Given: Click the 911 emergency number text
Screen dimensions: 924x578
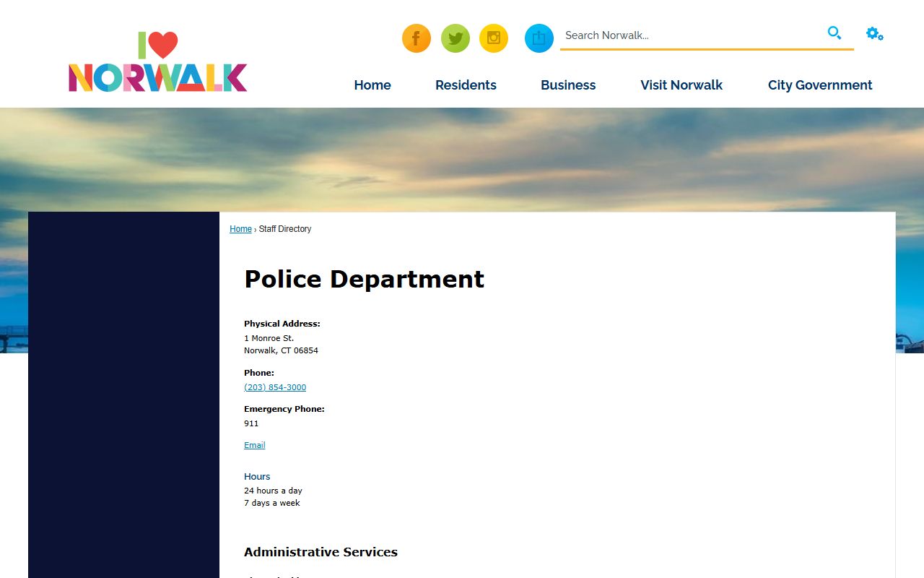Looking at the screenshot, I should pos(251,423).
